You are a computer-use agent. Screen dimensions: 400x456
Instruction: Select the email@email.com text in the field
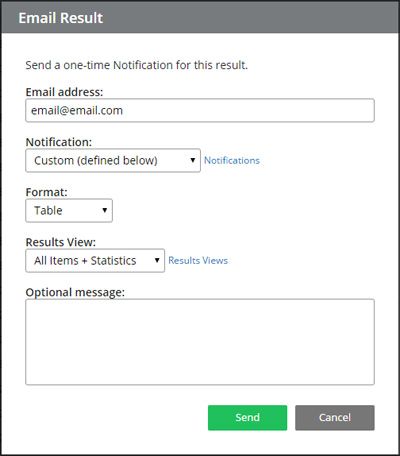coord(77,110)
